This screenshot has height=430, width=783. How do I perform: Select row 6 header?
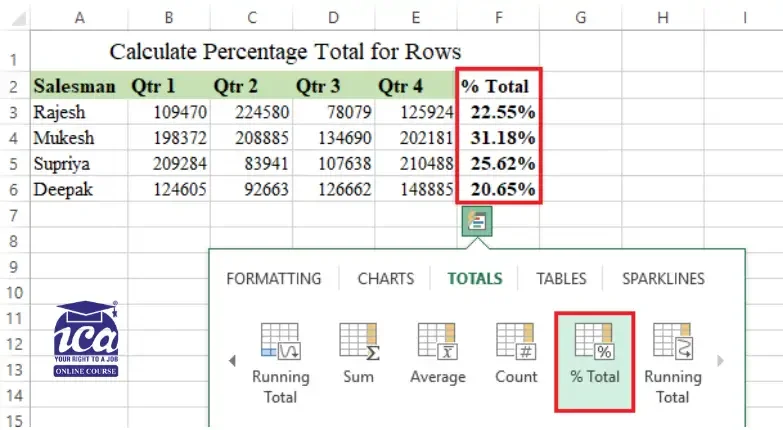pyautogui.click(x=14, y=190)
